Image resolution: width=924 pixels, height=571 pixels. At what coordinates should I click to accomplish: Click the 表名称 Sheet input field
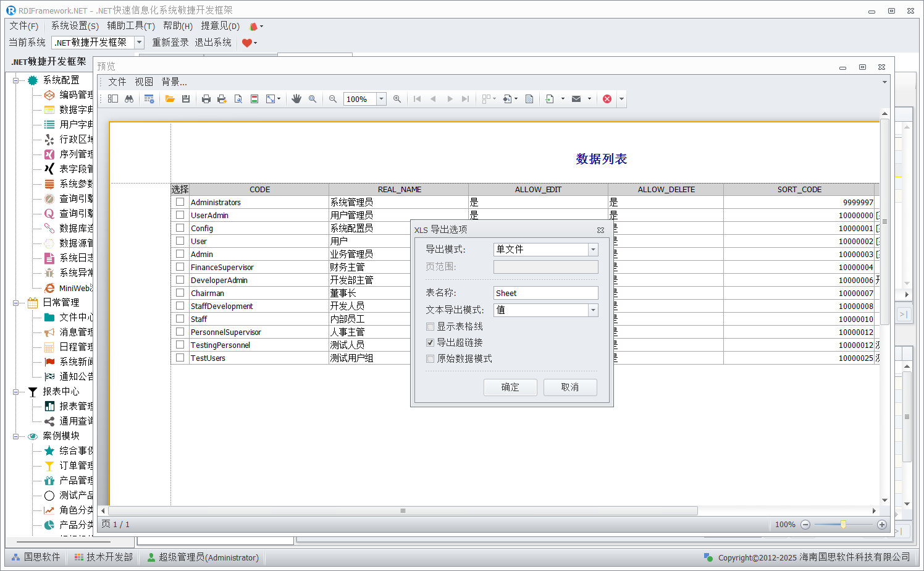[545, 294]
